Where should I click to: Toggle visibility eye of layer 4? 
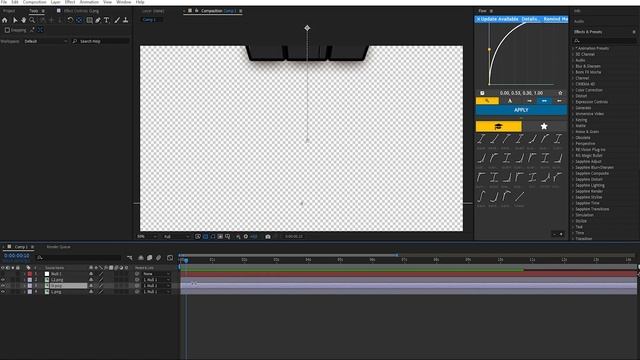3,292
